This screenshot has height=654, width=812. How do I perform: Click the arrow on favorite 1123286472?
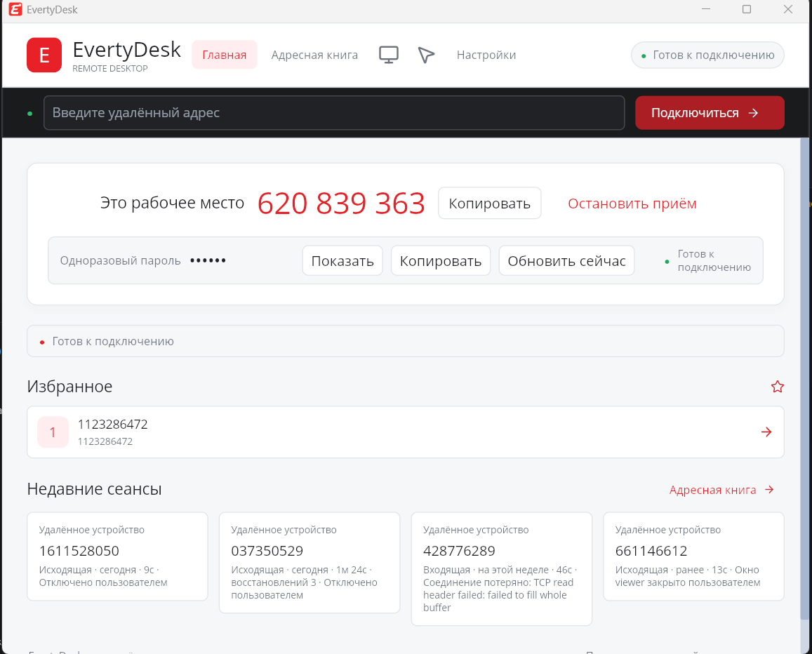coord(766,432)
